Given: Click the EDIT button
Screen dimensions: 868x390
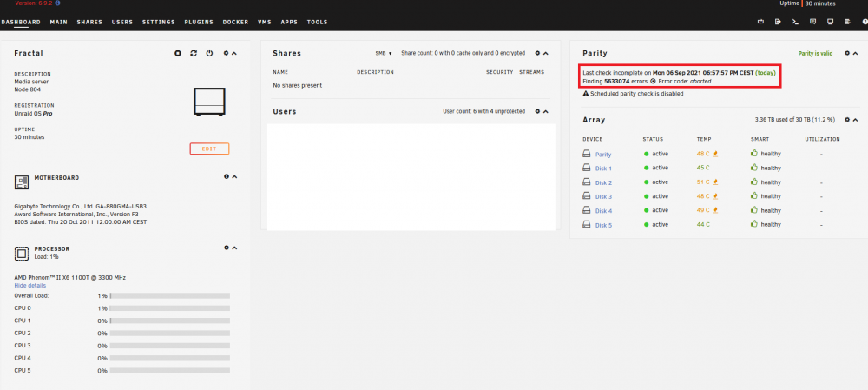Looking at the screenshot, I should (x=209, y=149).
